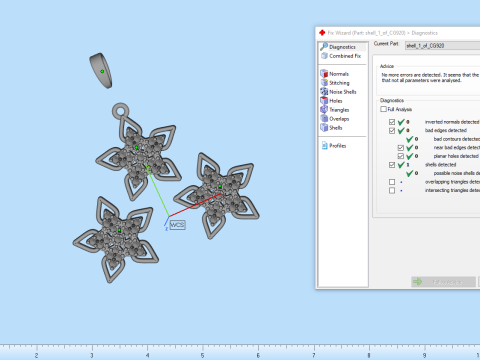Viewport: 480px width, 360px height.
Task: Click the red Fix Wizard title icon
Action: click(x=322, y=33)
